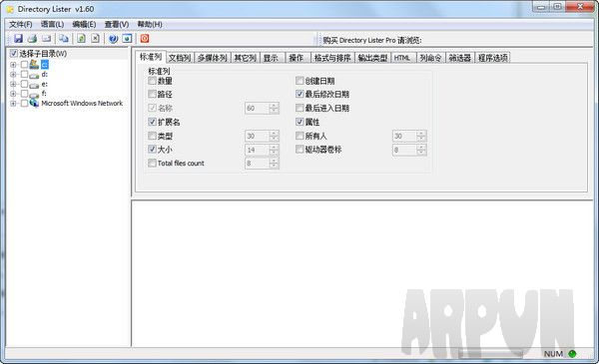The width and height of the screenshot is (599, 364).
Task: Switch to the 文档列 tab
Action: click(180, 58)
